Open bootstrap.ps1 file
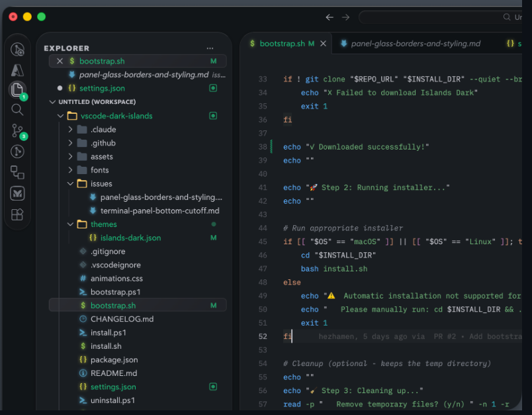 (138, 292)
